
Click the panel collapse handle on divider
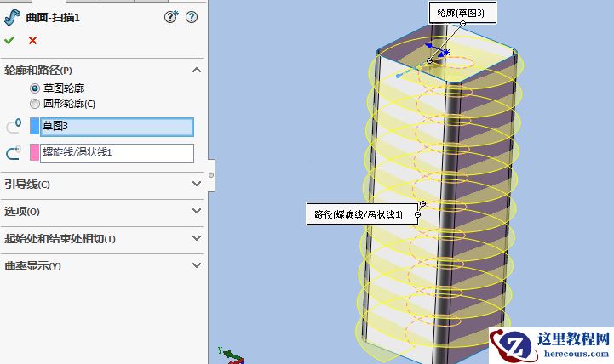point(211,175)
